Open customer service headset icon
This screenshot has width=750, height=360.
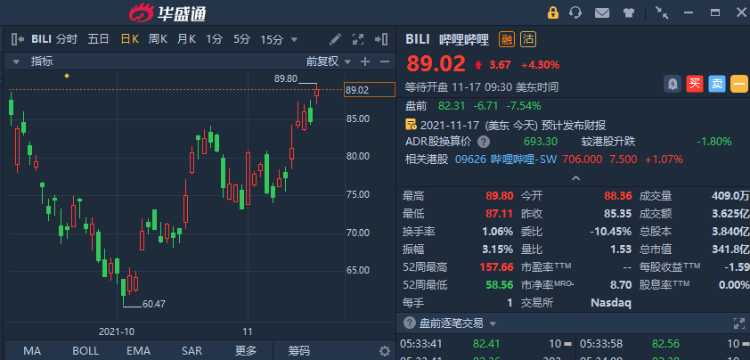pos(576,12)
